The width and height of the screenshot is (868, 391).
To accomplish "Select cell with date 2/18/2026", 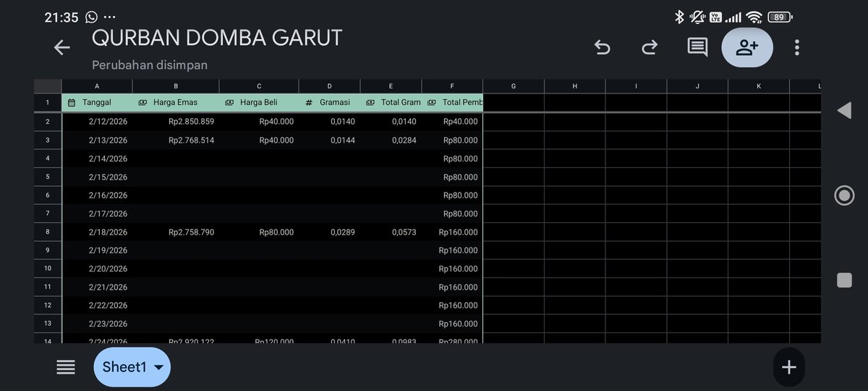I will pos(97,232).
